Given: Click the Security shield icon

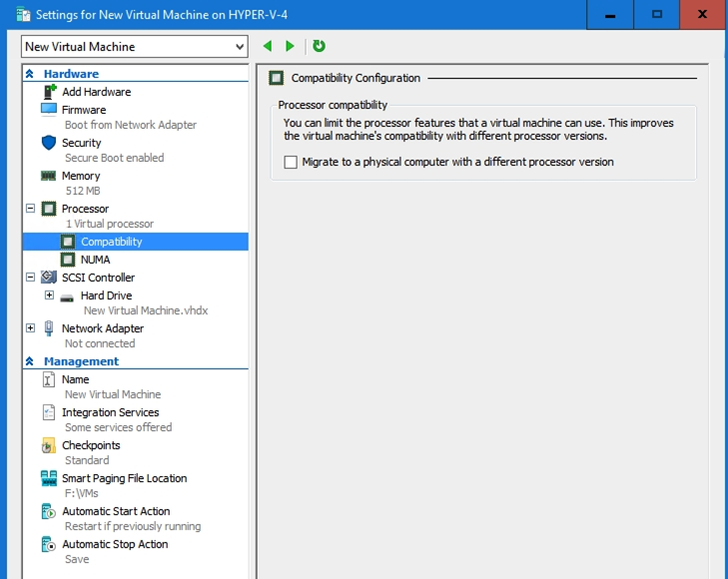Looking at the screenshot, I should point(49,143).
